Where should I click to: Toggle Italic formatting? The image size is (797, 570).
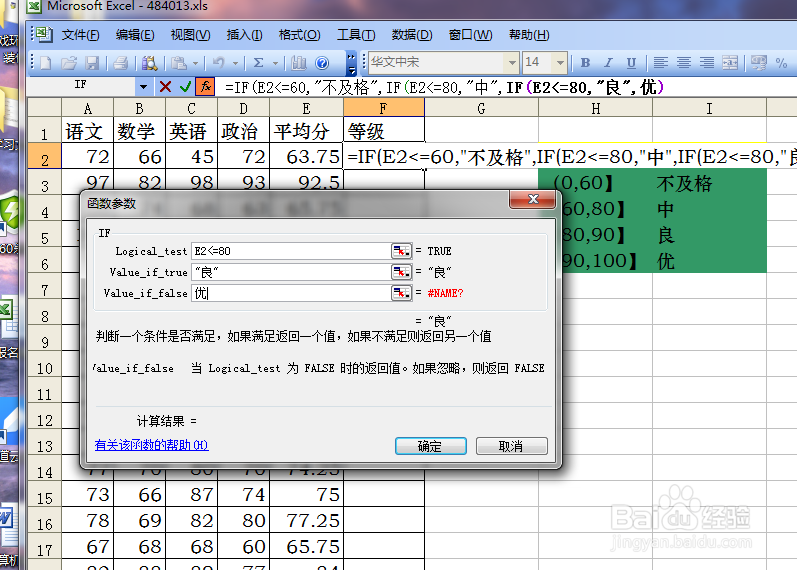click(x=608, y=63)
